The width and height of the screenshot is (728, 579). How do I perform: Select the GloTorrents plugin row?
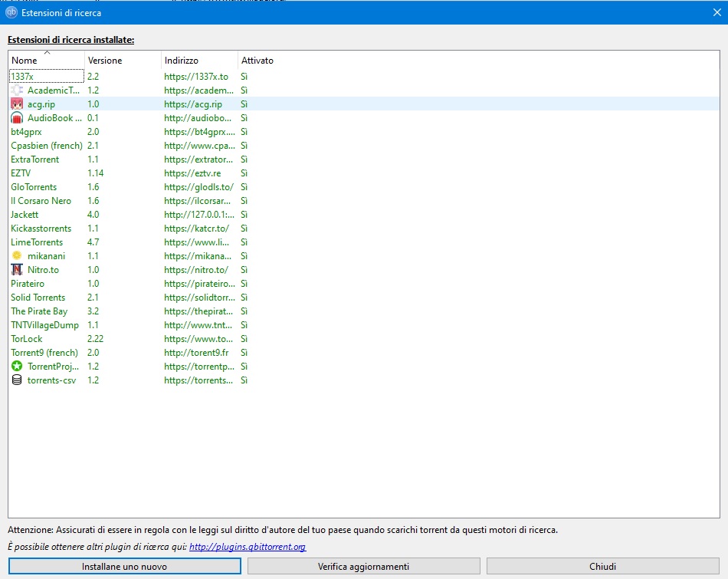(363, 187)
